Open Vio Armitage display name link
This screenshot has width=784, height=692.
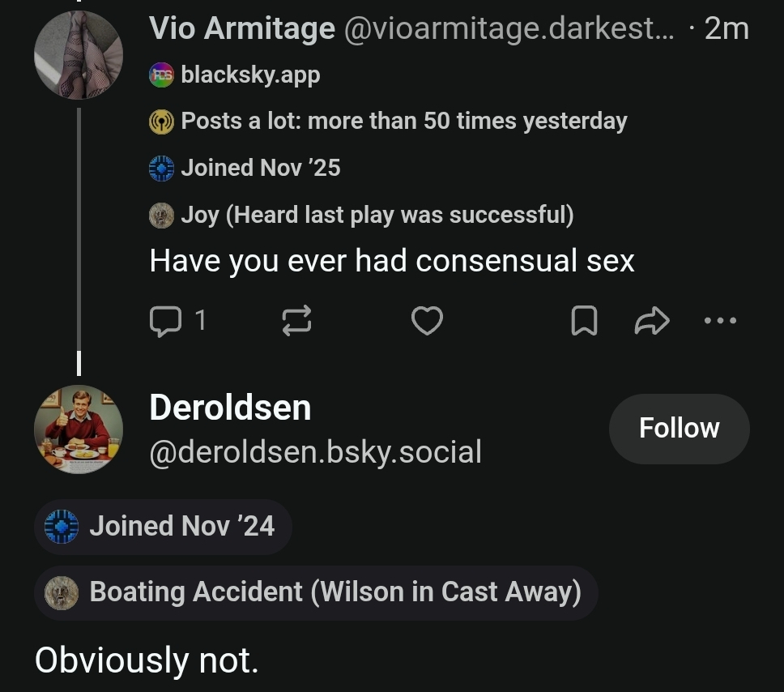click(x=242, y=29)
